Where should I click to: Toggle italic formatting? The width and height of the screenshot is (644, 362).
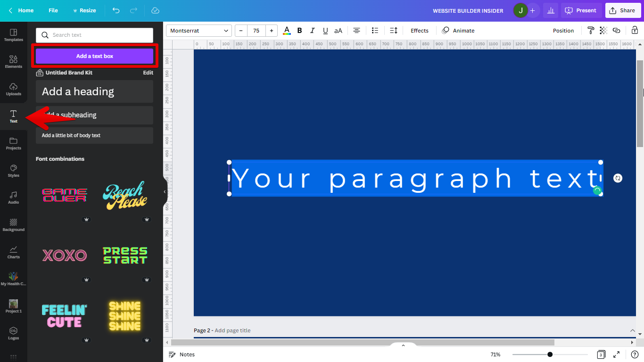point(312,31)
